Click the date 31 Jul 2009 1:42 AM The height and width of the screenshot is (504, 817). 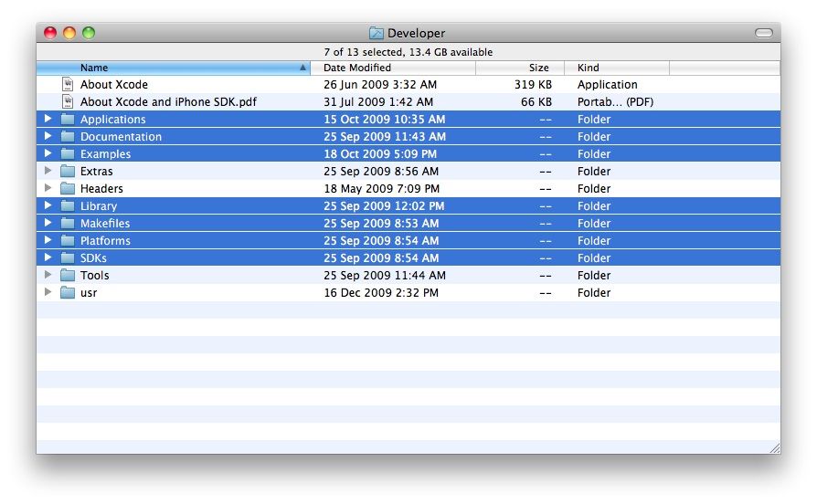[378, 101]
